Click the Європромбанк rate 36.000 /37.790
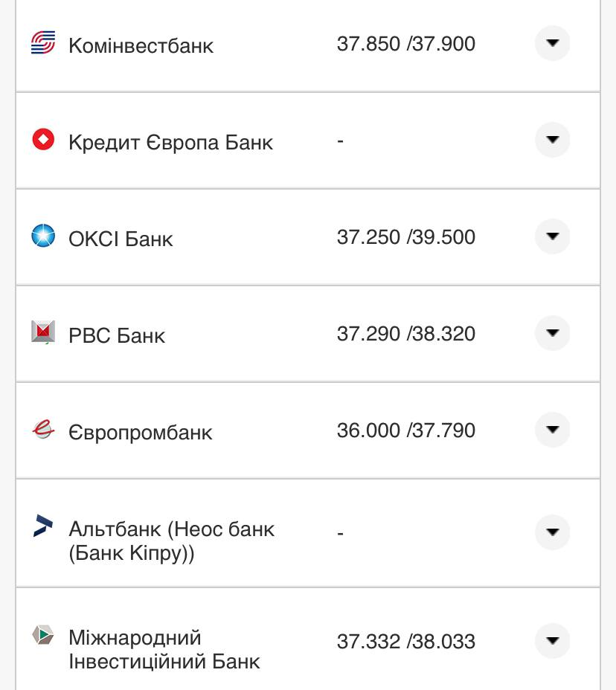616x690 pixels. point(405,431)
